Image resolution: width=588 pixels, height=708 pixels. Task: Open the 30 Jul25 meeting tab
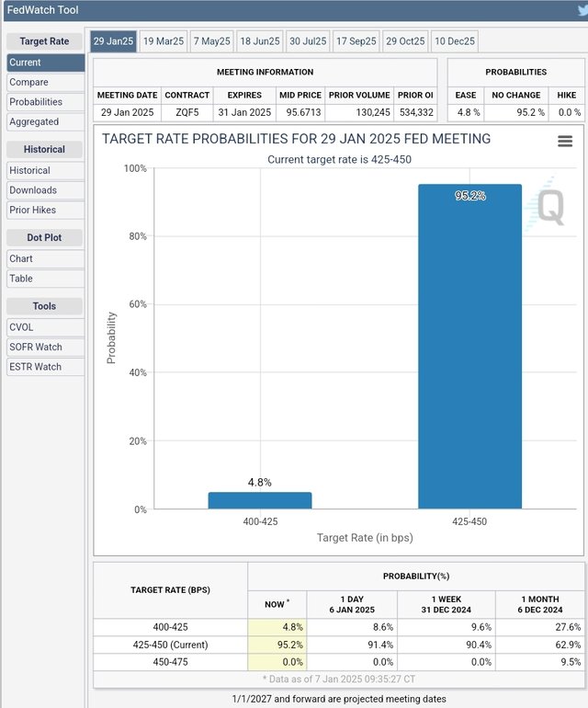[308, 41]
